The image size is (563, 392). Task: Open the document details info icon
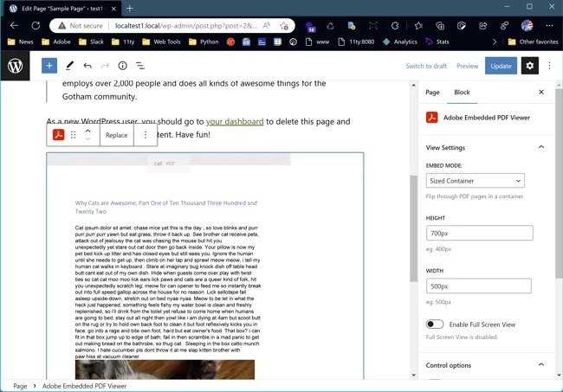click(122, 66)
